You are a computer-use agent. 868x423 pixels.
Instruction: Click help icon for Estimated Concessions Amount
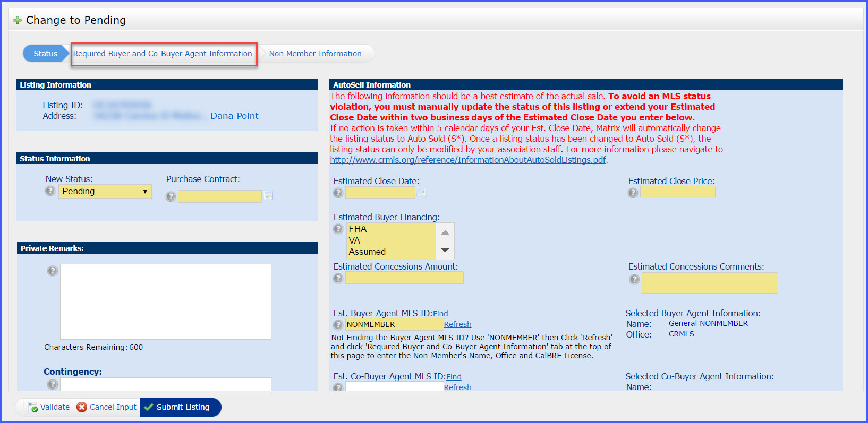pyautogui.click(x=338, y=278)
